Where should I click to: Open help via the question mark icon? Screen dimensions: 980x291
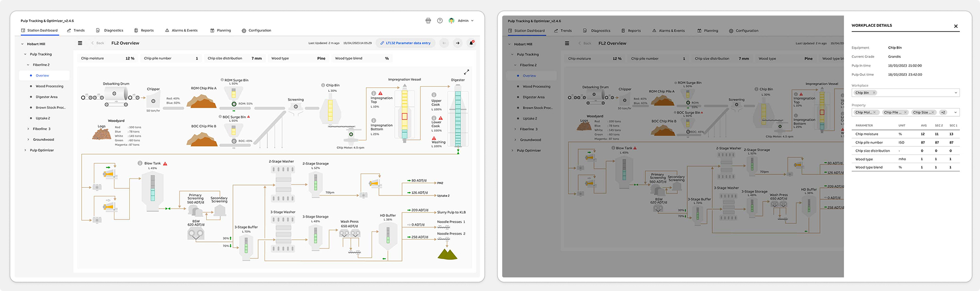(440, 21)
